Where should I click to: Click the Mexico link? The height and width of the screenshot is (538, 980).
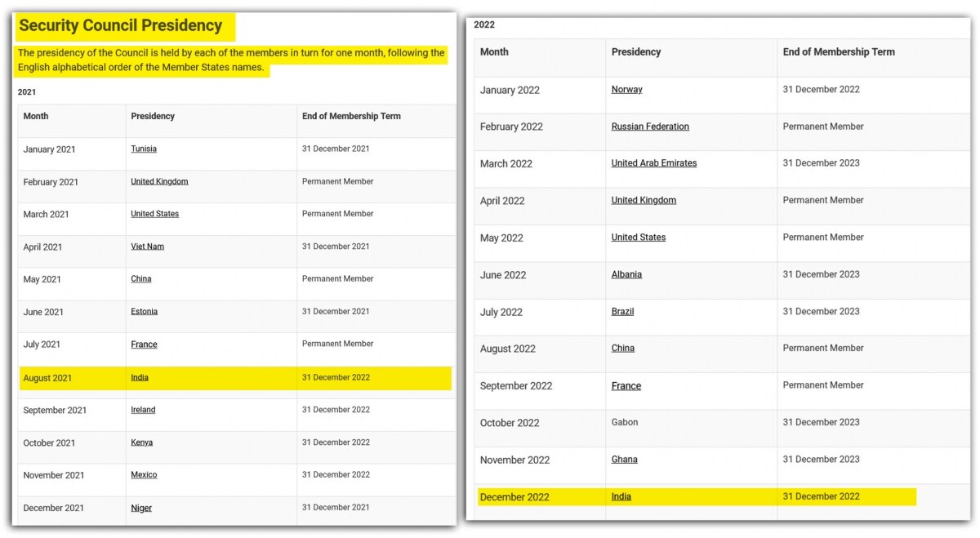[x=144, y=475]
